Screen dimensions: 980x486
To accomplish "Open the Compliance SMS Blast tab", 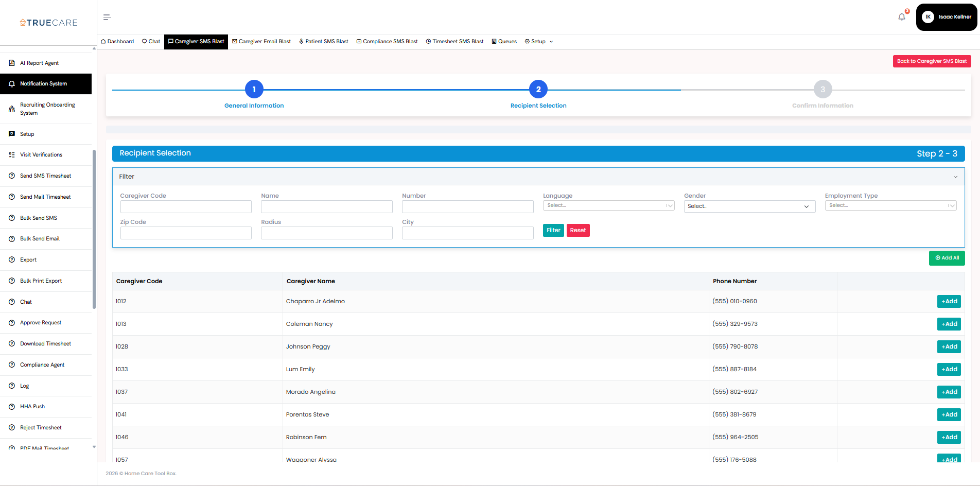I will (x=387, y=41).
